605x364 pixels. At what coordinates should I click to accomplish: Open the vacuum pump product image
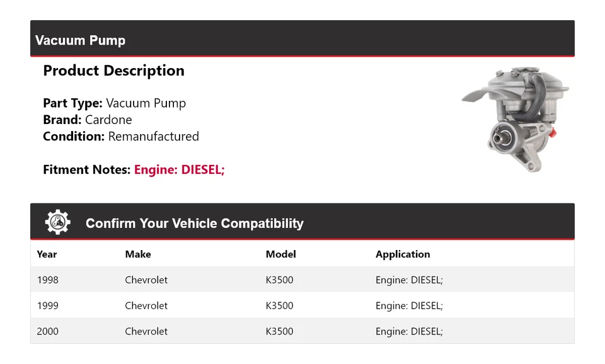click(x=515, y=120)
